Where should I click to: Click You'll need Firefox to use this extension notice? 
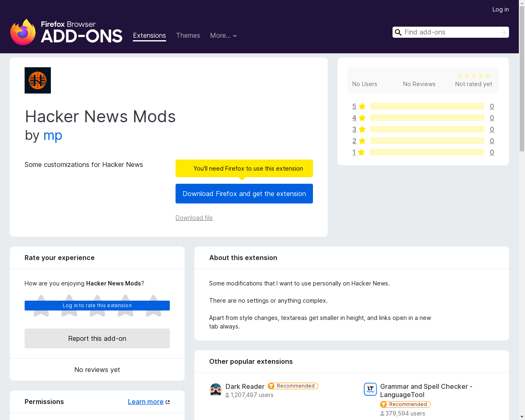244,168
